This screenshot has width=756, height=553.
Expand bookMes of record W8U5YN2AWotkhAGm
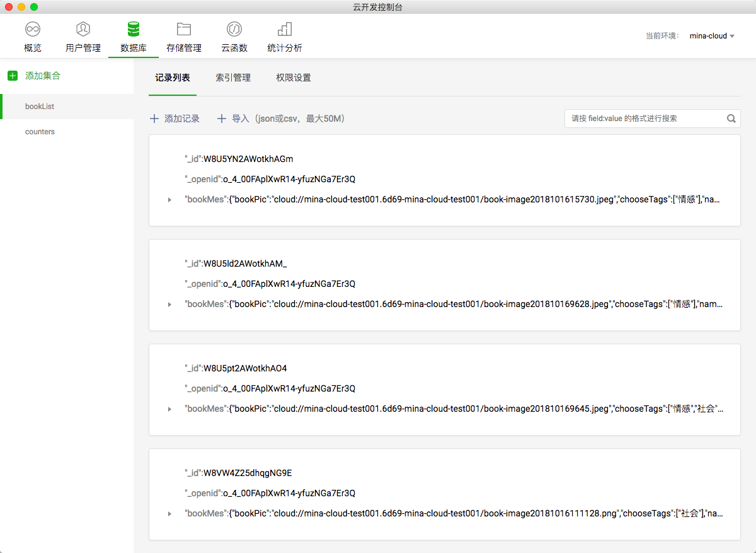click(x=169, y=200)
